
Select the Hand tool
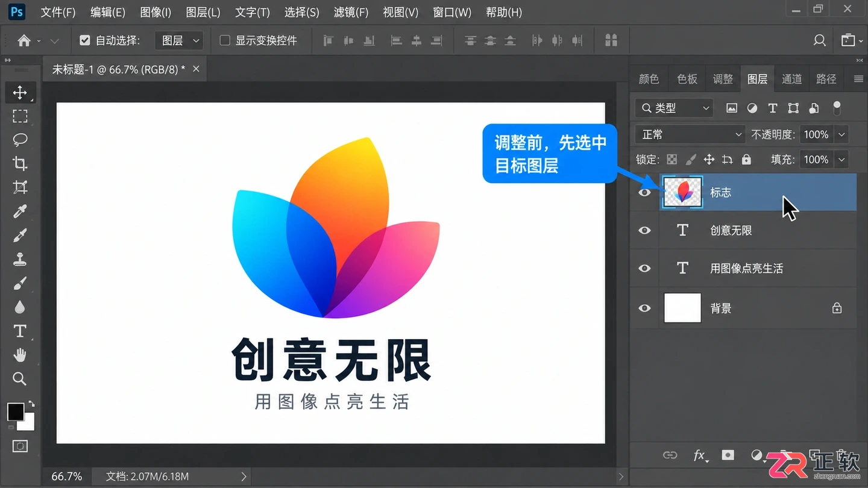point(20,355)
